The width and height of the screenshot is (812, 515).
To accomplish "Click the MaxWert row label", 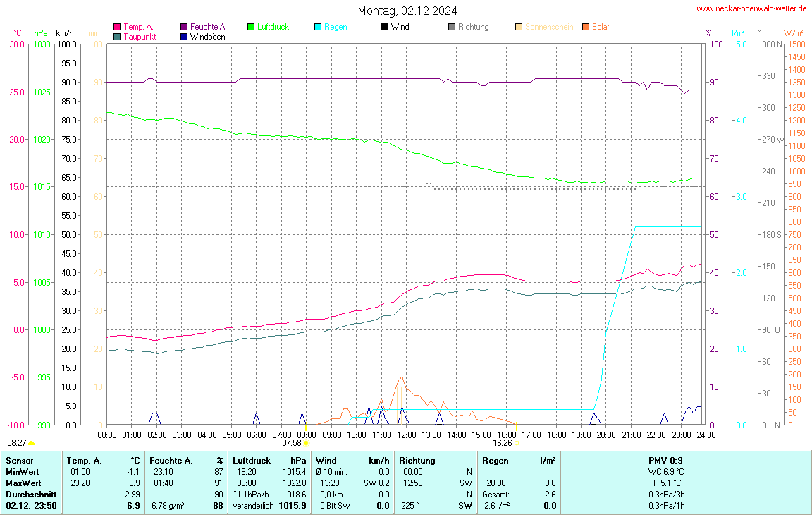I will click(x=23, y=483).
